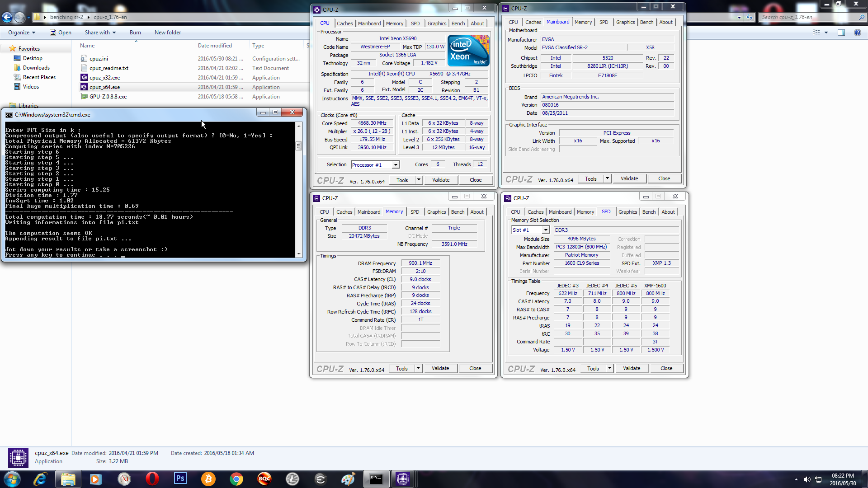Screen dimensions: 868x488
Task: Switch to Caches tab in CPU window
Action: click(x=344, y=23)
